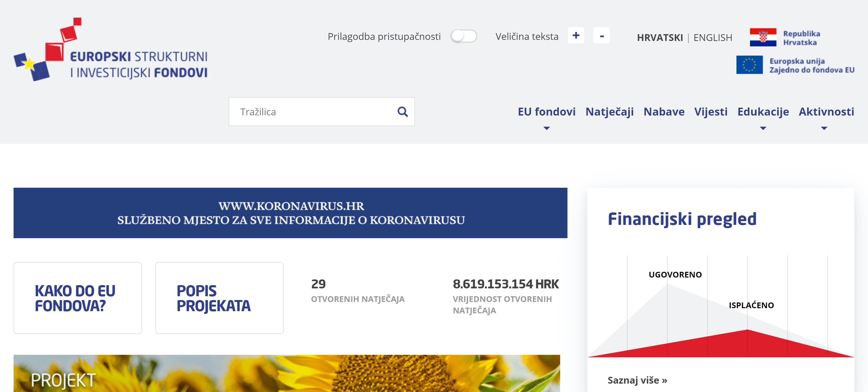This screenshot has height=392, width=868.
Task: Click the Veličina teksta label
Action: (527, 36)
